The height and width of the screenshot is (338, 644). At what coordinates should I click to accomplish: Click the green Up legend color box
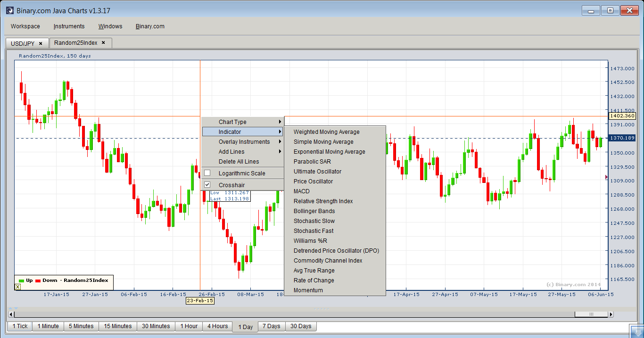(x=21, y=280)
